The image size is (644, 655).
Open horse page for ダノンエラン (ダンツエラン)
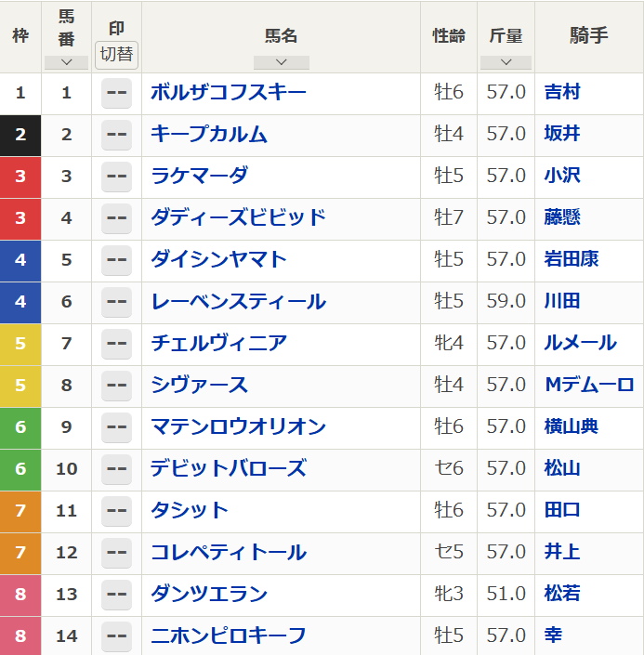tap(209, 594)
